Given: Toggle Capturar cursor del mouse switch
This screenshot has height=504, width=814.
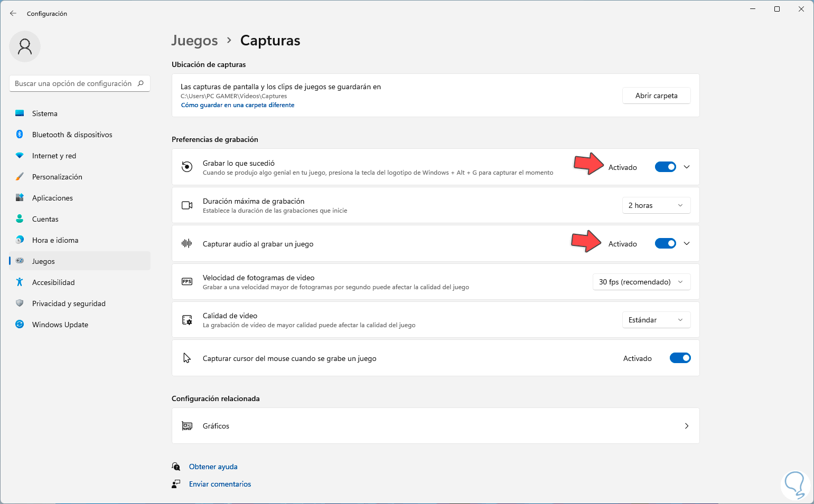Looking at the screenshot, I should 680,358.
